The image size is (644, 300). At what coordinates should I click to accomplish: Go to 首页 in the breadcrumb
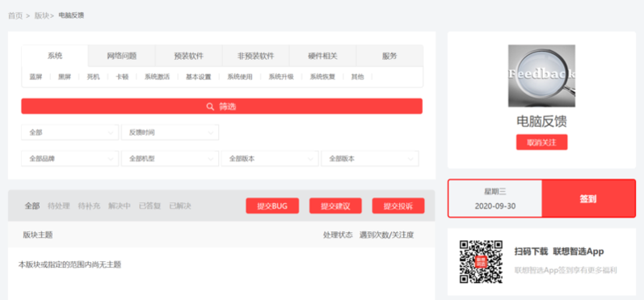[x=15, y=15]
